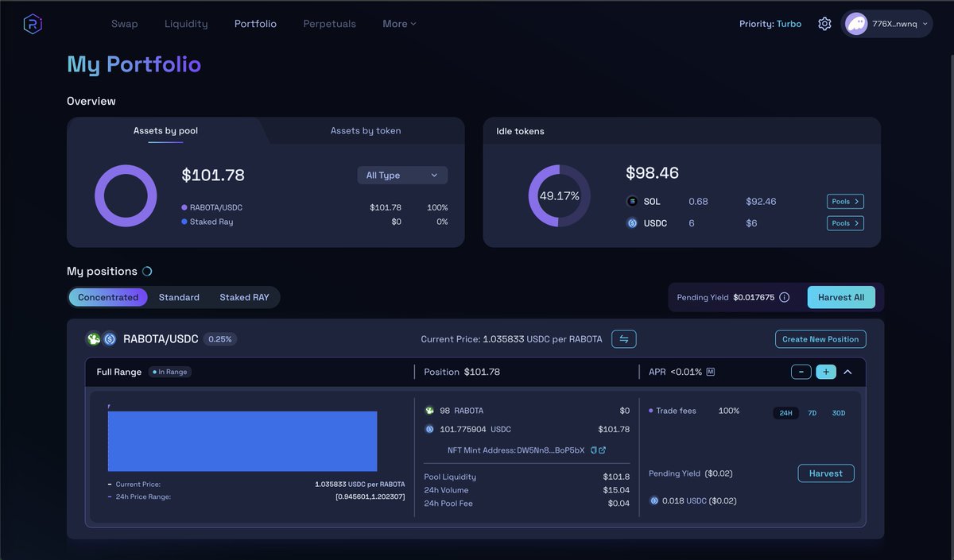
Task: Switch positions to Standard
Action: (x=179, y=297)
